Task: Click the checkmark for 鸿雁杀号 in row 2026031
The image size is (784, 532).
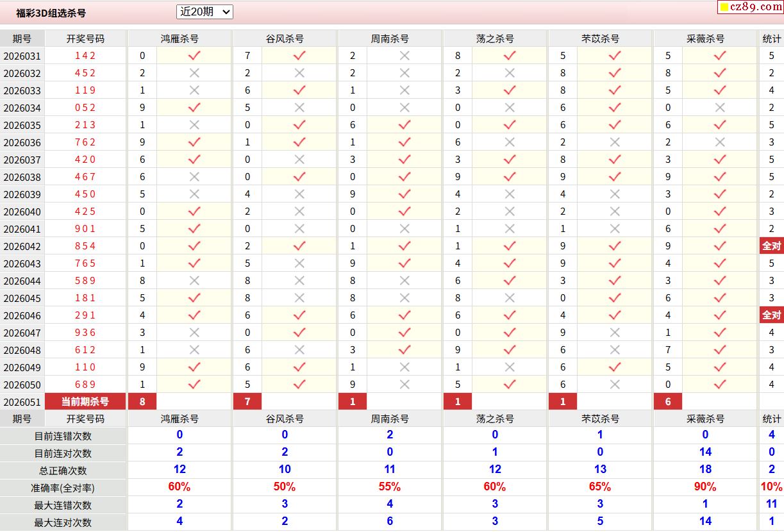Action: point(194,56)
